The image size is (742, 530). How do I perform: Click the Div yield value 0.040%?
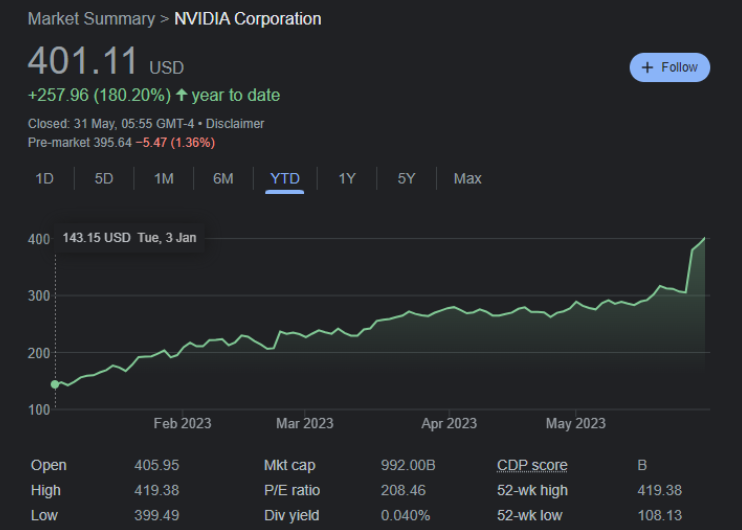pos(406,515)
